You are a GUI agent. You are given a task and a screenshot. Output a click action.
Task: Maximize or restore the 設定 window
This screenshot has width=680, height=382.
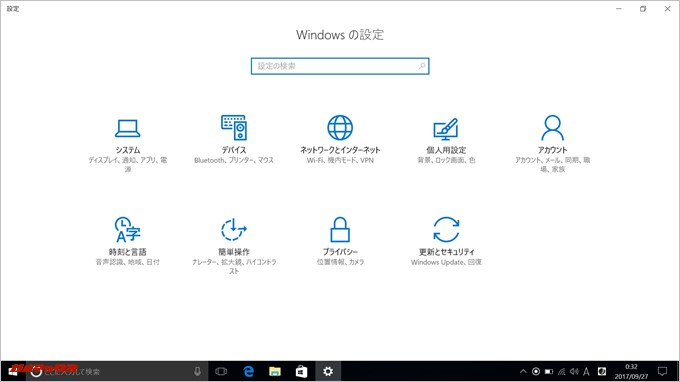(x=643, y=9)
